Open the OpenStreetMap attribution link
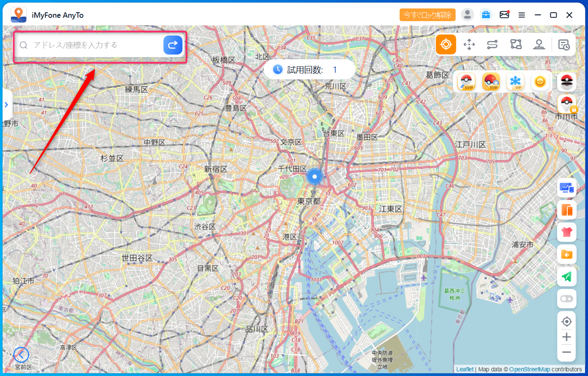Viewport: 588px width, 376px height. pos(530,369)
